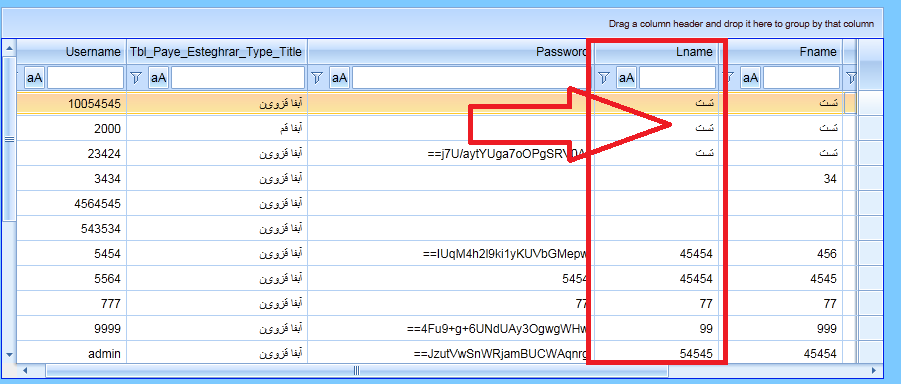Click the Tbl_Paye_Esteghrar_Type_Title filter text box

coord(238,78)
